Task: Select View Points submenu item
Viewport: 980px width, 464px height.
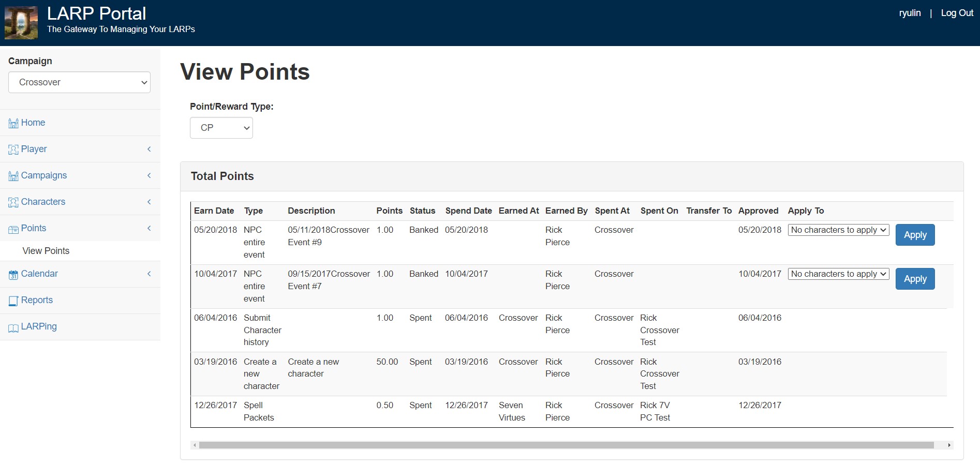Action: coord(46,251)
